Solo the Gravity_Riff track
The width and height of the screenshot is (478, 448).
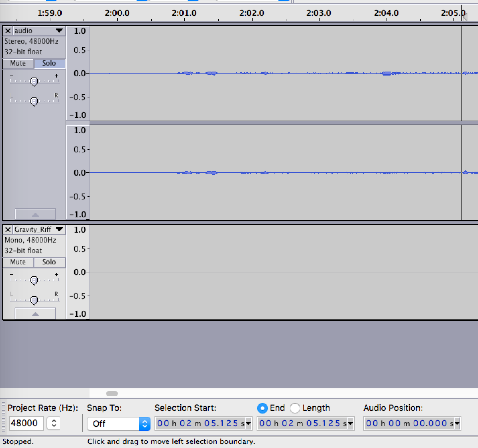(x=49, y=262)
